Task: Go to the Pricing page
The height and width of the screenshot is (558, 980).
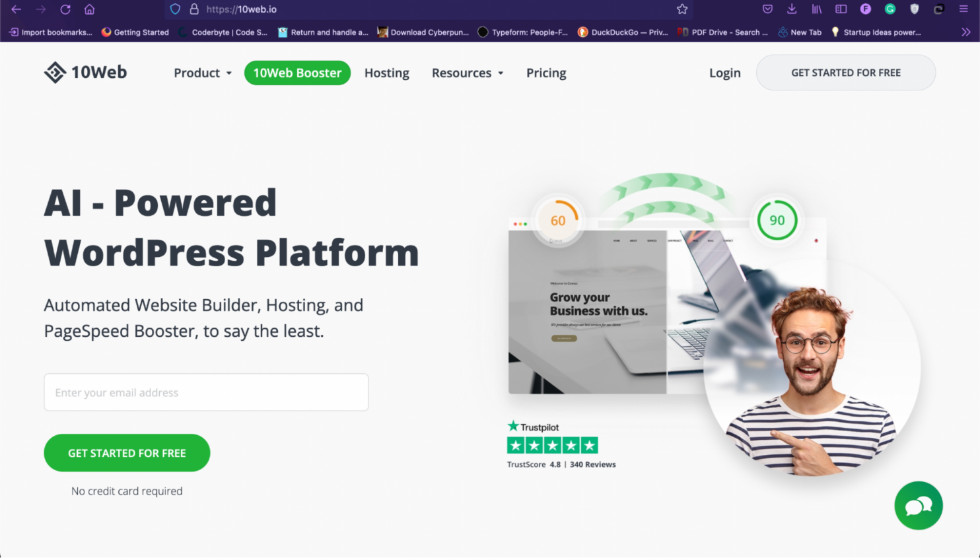Action: 545,73
